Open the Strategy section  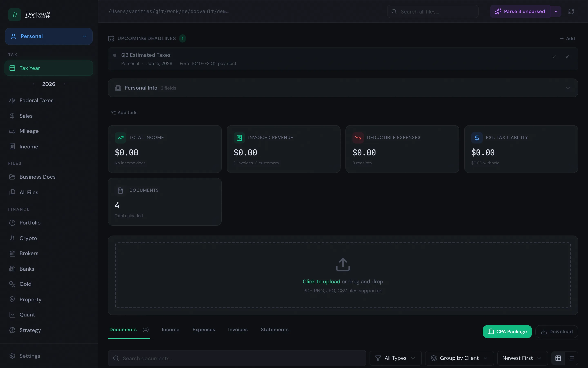point(49,330)
